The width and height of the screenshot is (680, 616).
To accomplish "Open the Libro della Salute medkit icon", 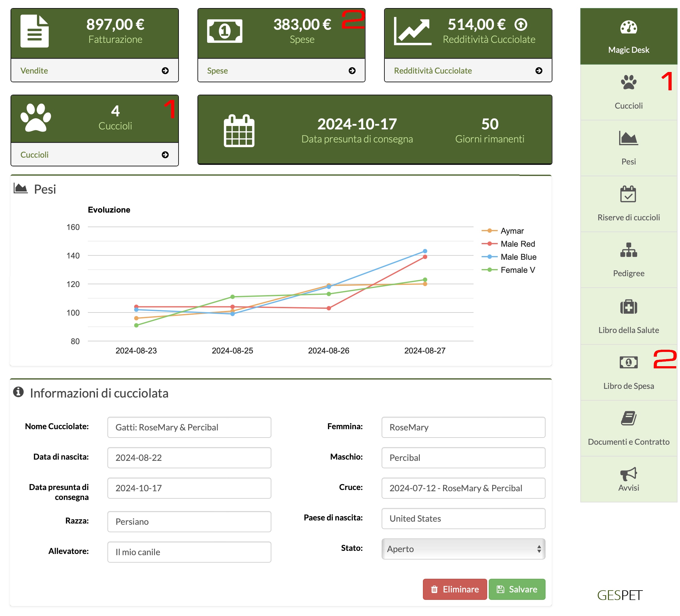I will 628,307.
